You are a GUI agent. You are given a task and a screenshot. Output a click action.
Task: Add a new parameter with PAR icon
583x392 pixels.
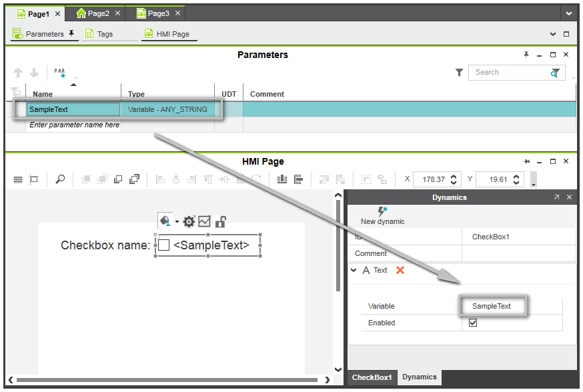[60, 73]
